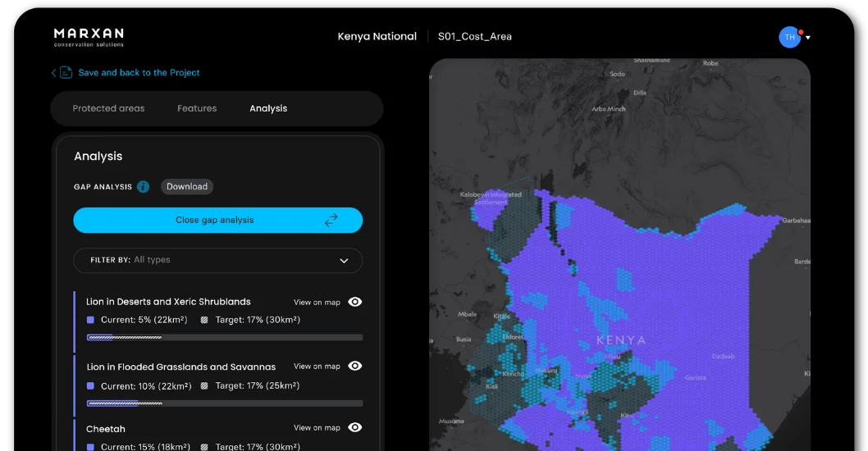The height and width of the screenshot is (451, 868).
Task: Click purple Current swatch for Flooded Grasslands lion
Action: click(x=90, y=385)
